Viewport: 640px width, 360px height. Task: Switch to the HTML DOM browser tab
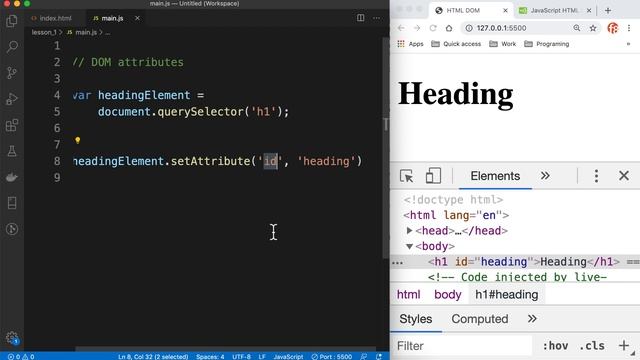(463, 11)
